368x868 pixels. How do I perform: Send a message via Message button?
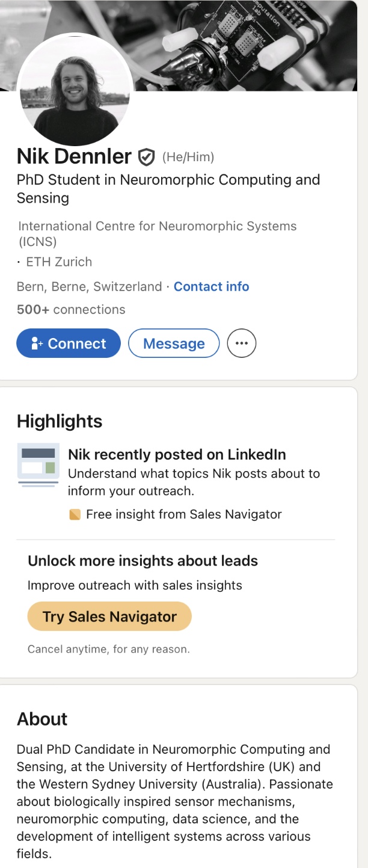pyautogui.click(x=174, y=343)
